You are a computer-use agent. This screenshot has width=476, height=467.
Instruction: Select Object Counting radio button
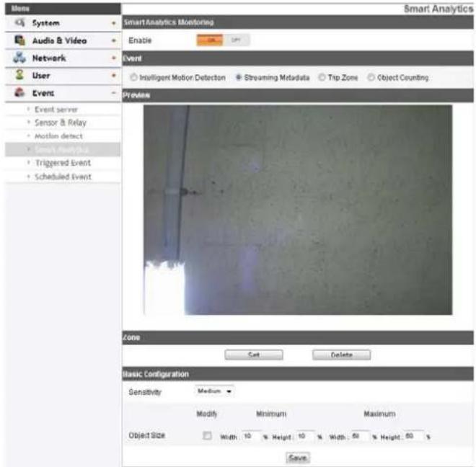[371, 77]
